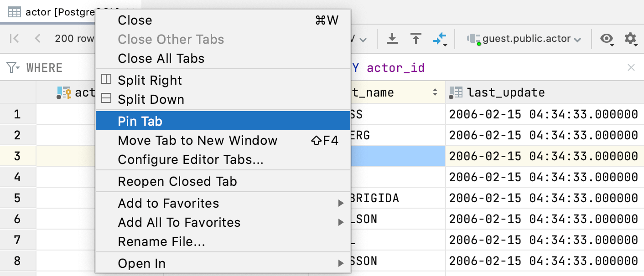Choose Close All Tabs menu entry
This screenshot has width=644, height=276.
tap(161, 58)
